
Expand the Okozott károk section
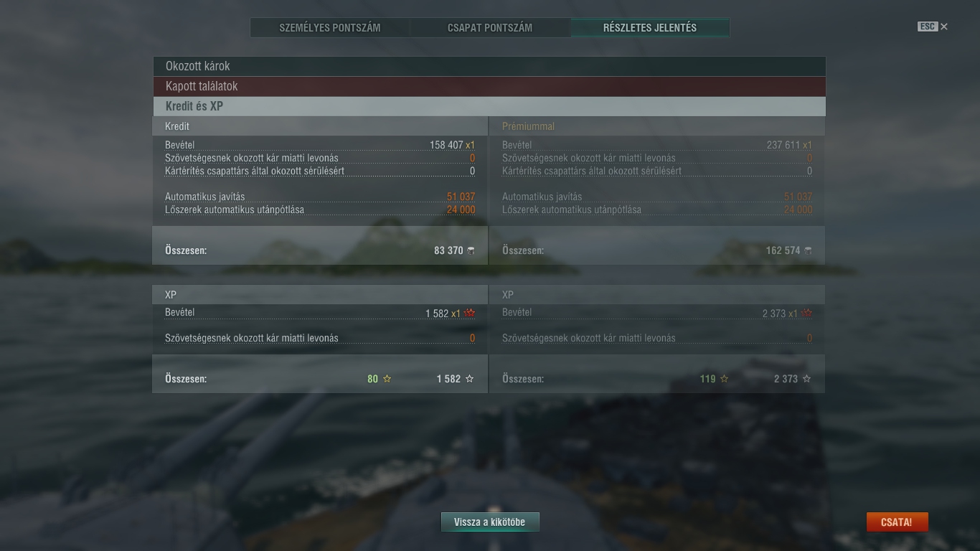click(x=489, y=66)
